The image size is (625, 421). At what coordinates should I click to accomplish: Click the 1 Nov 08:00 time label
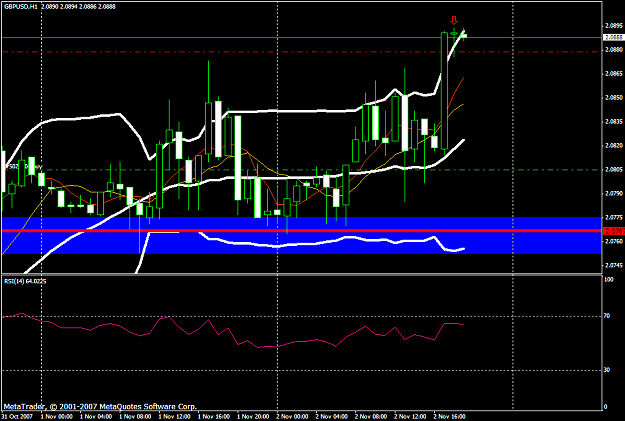click(x=136, y=417)
